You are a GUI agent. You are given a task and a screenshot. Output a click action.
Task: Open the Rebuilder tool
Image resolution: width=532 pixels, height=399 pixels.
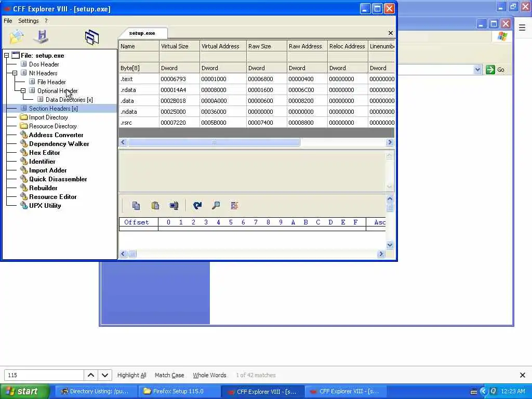pos(43,188)
